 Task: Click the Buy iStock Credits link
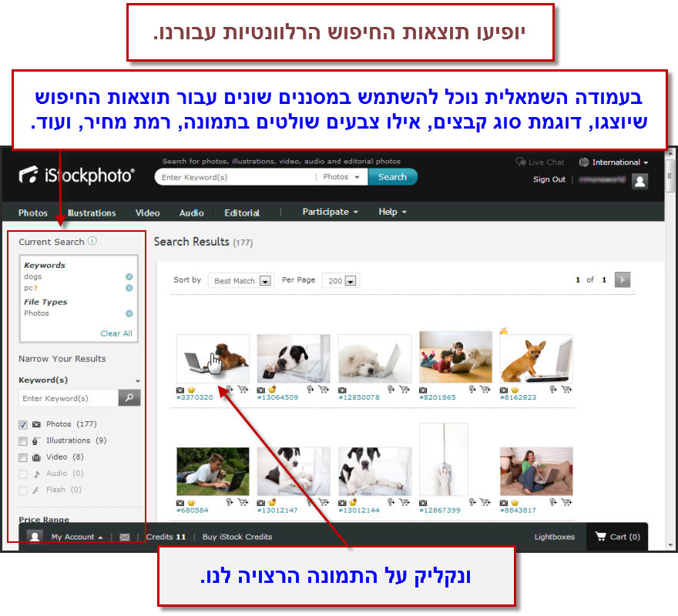coord(237,537)
